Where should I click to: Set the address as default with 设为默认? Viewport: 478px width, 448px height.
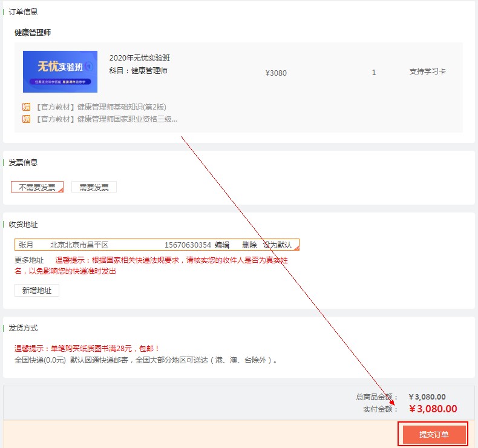tap(277, 245)
